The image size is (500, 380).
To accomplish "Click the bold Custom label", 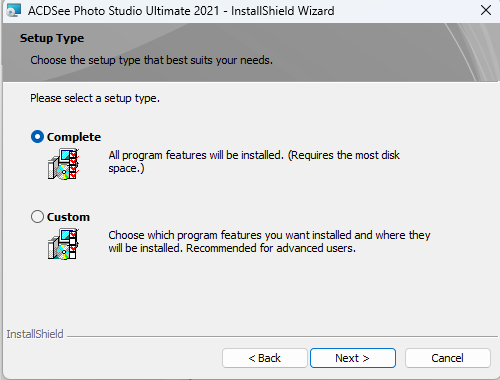I will click(68, 217).
